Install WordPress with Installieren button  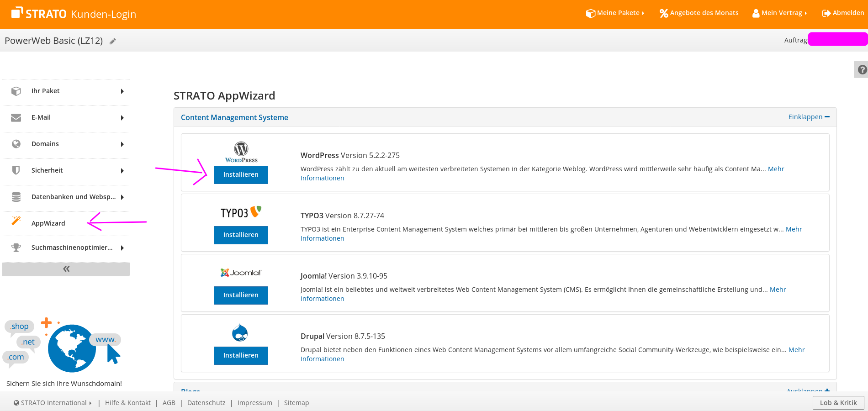click(241, 175)
